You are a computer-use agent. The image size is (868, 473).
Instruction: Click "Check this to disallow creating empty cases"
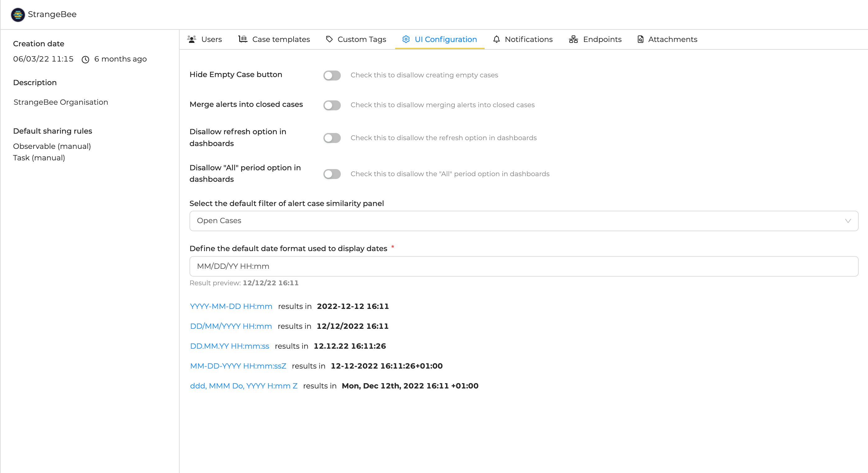(424, 75)
